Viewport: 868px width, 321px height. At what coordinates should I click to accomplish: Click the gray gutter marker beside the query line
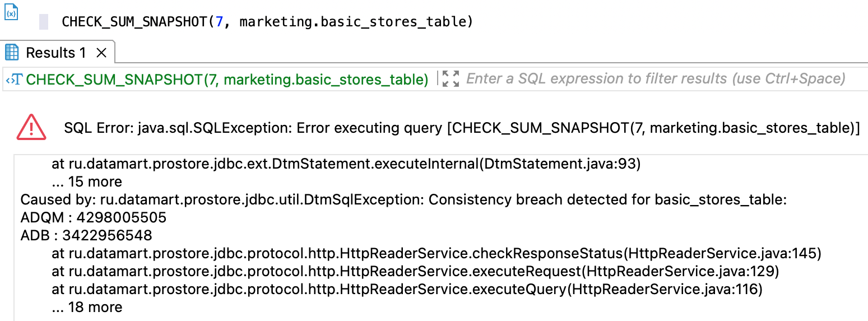coord(43,22)
